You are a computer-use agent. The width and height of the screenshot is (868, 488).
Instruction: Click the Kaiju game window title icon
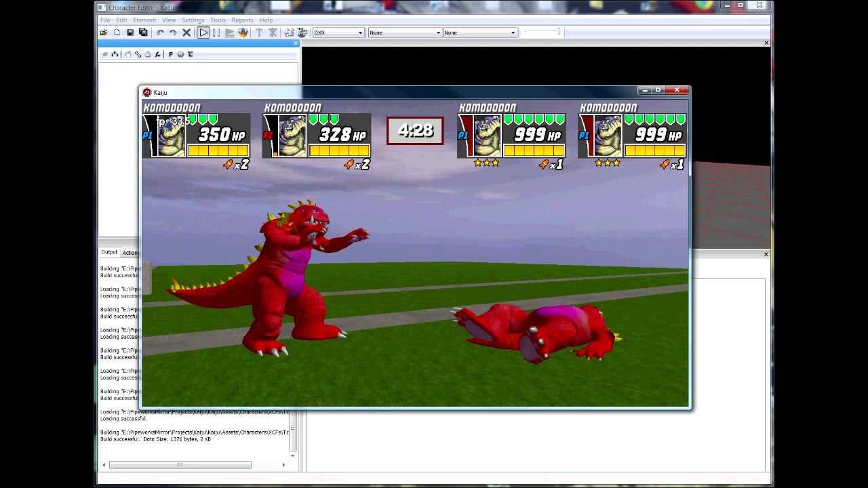click(147, 92)
